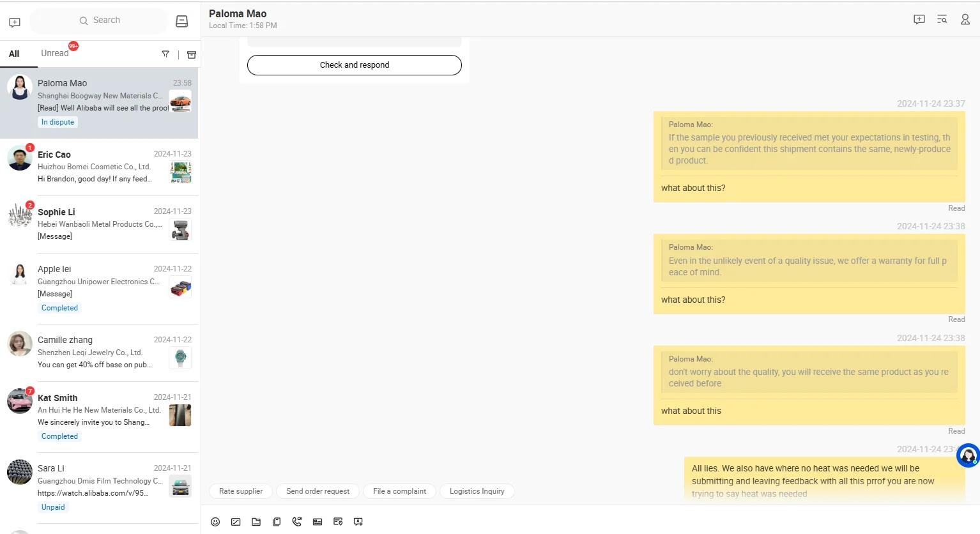Open the archived conversations box
Image resolution: width=980 pixels, height=534 pixels.
[191, 54]
